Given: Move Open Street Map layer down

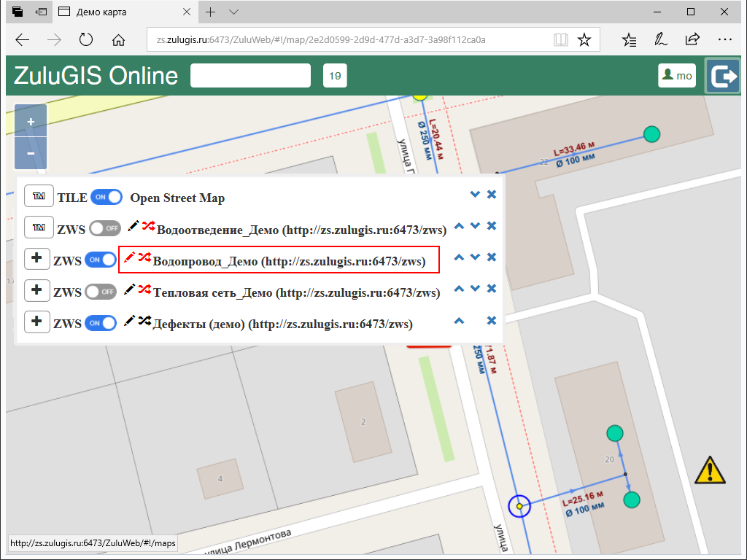Looking at the screenshot, I should (x=475, y=195).
